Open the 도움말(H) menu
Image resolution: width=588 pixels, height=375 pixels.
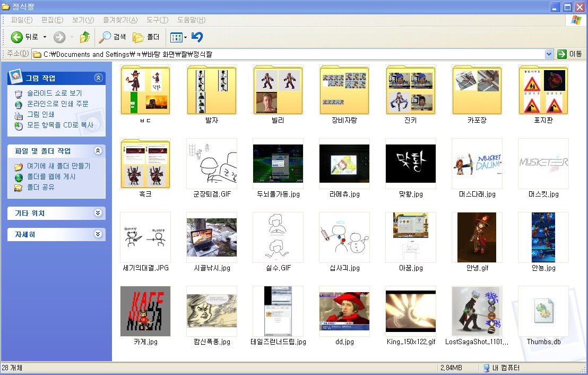191,20
